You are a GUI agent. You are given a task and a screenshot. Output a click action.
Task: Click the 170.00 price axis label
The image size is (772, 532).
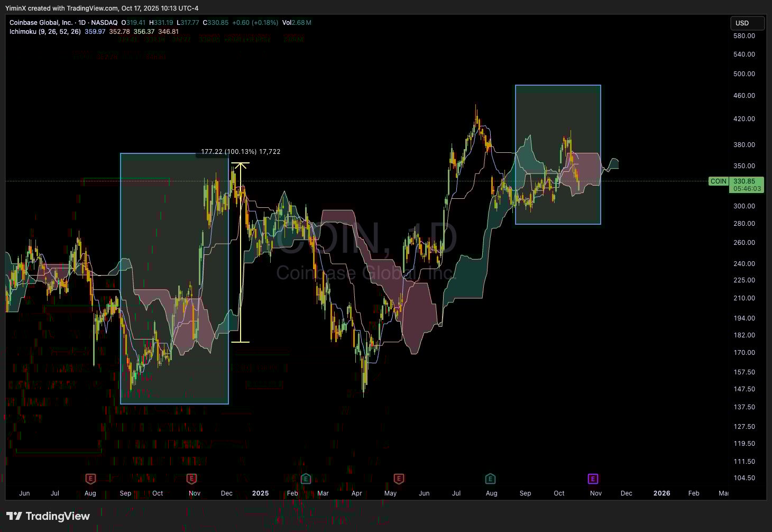(x=744, y=353)
